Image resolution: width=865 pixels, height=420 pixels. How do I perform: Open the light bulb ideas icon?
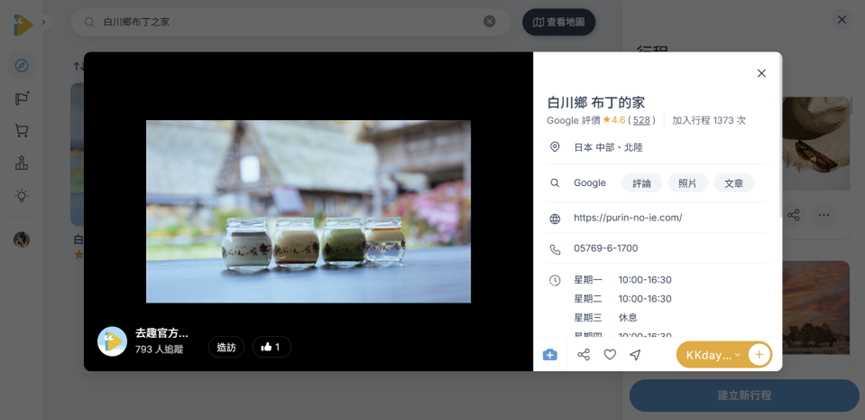[22, 195]
